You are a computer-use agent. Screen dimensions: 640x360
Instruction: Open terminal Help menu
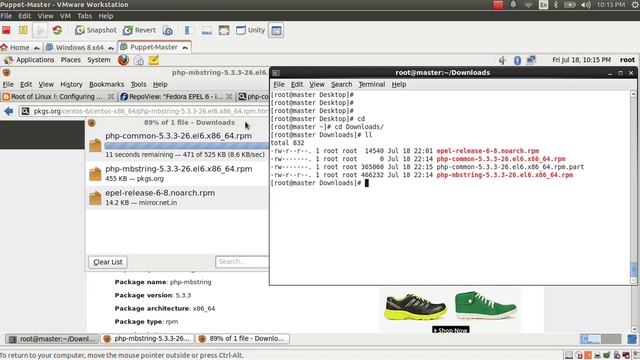pos(399,84)
